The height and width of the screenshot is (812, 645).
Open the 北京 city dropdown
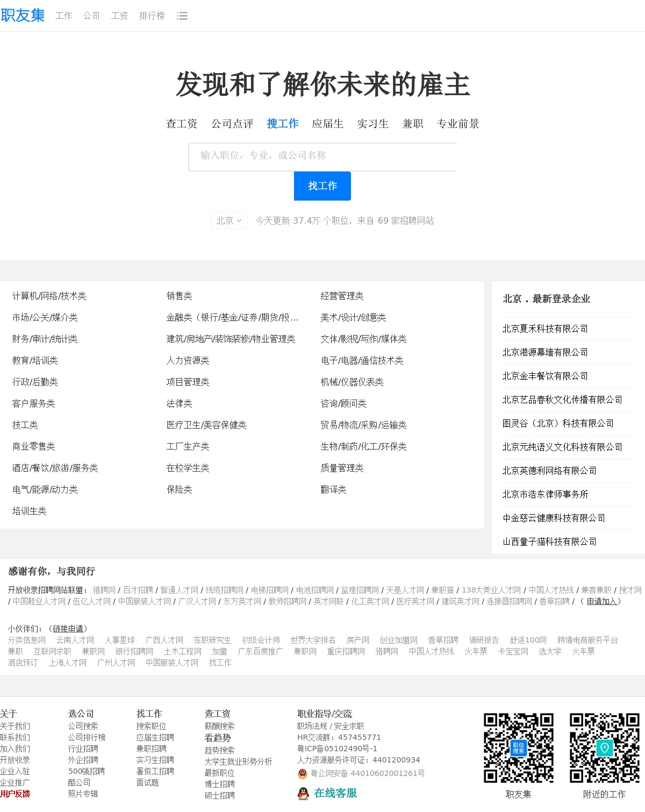[229, 220]
